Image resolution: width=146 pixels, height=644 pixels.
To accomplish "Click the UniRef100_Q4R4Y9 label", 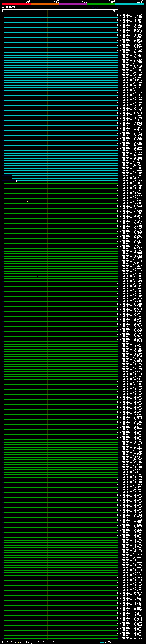I will [x=131, y=487].
